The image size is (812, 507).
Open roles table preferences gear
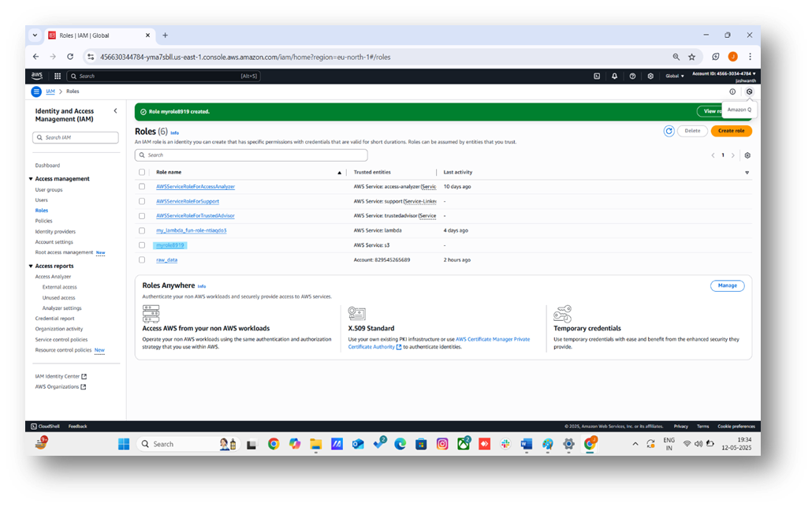747,155
